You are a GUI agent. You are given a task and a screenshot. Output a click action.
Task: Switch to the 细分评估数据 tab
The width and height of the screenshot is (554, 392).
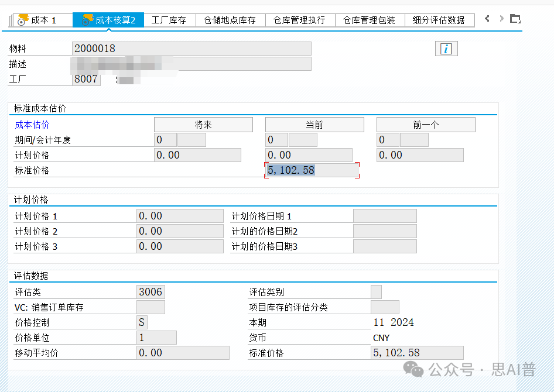click(x=439, y=20)
